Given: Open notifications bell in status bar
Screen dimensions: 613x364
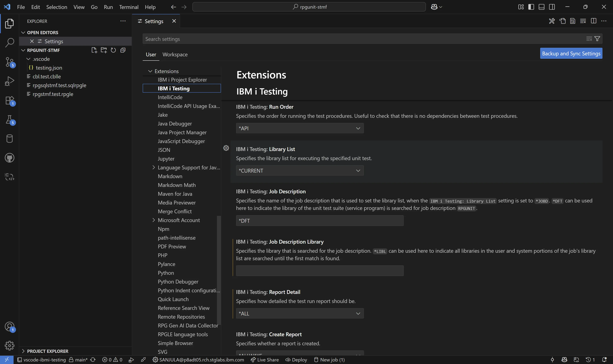Looking at the screenshot, I should point(604,360).
